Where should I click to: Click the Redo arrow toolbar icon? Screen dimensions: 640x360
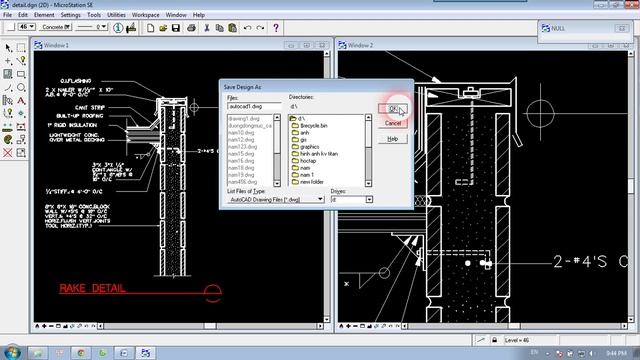tap(260, 28)
